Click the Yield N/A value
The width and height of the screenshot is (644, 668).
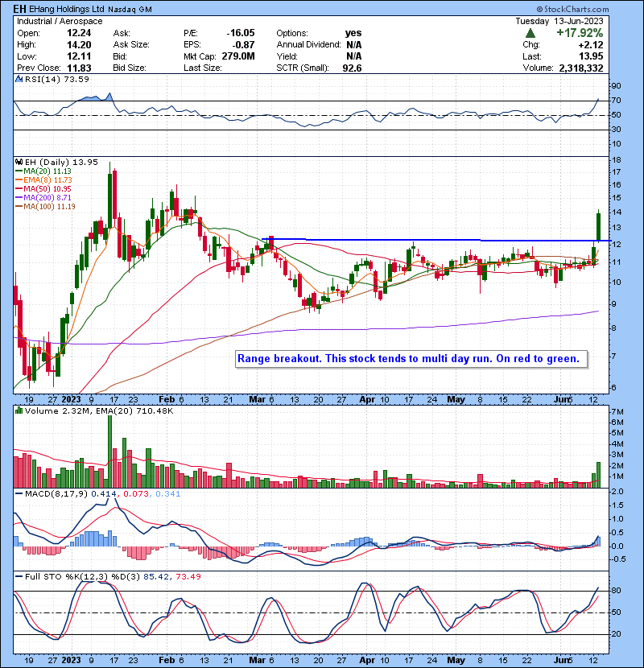[x=353, y=56]
